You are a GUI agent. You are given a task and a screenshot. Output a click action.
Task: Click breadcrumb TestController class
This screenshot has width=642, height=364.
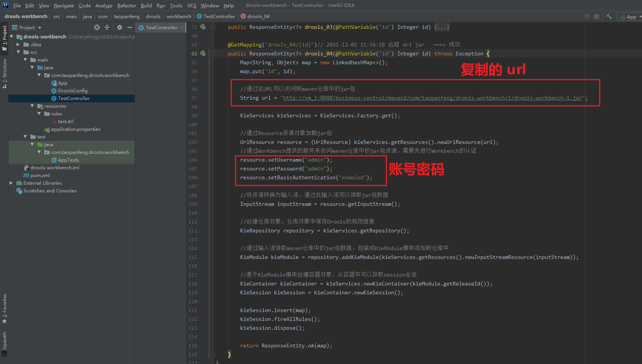point(219,16)
